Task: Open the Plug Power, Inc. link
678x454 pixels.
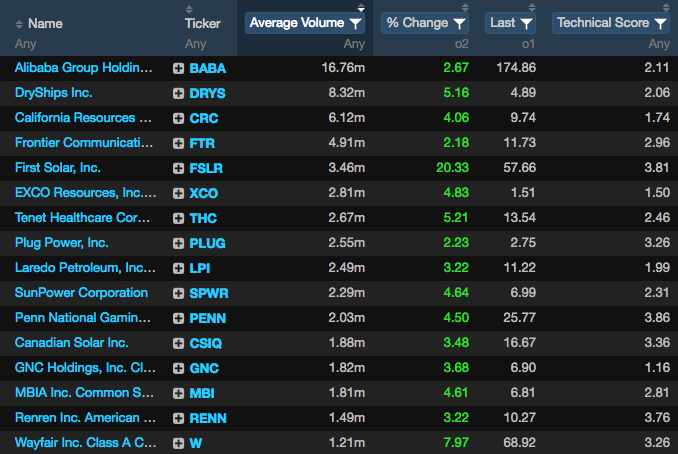Action: point(61,243)
